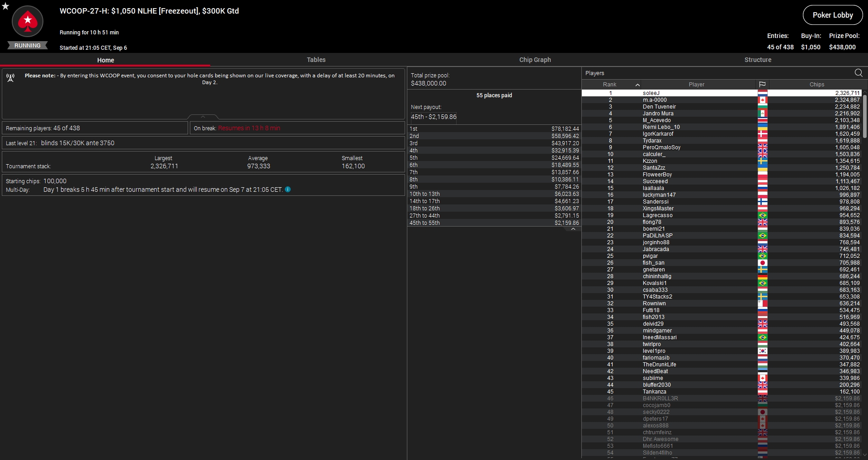Select player calculer_
This screenshot has width=868, height=460.
[722, 154]
